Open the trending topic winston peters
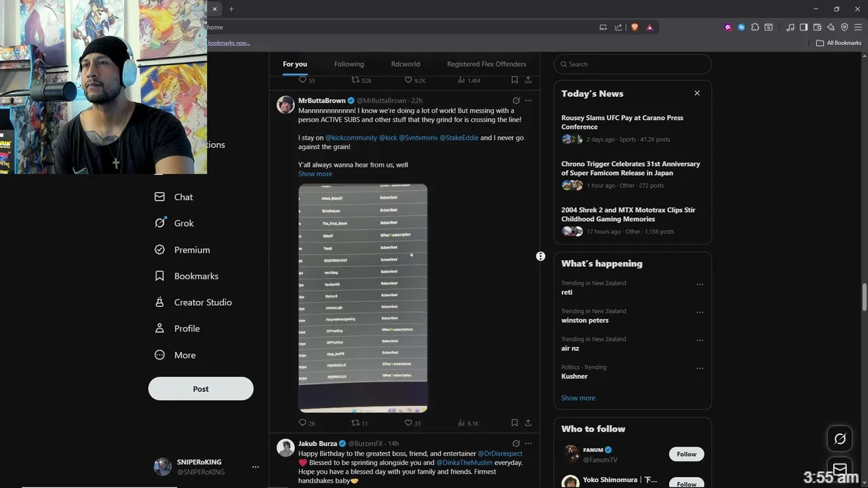 585,320
